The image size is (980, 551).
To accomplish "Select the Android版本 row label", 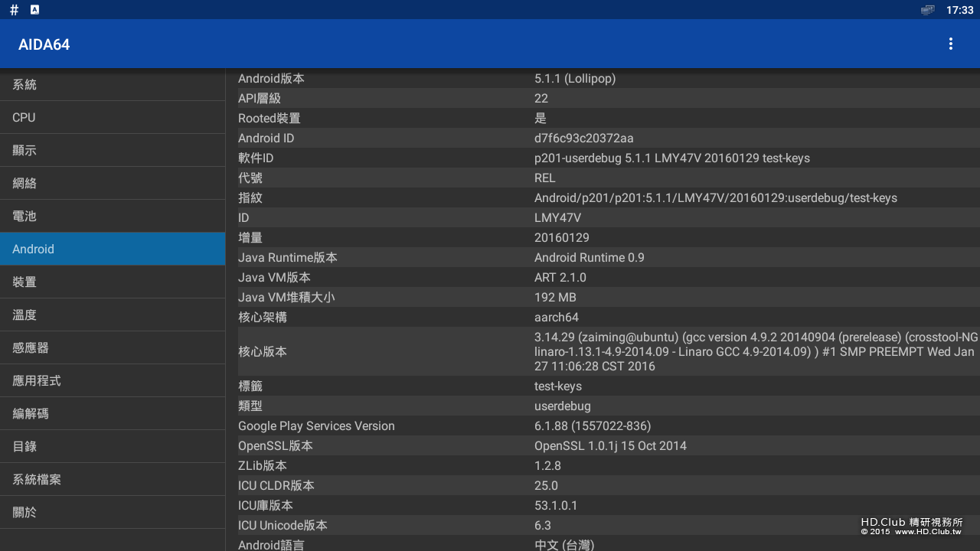I will 271,78.
